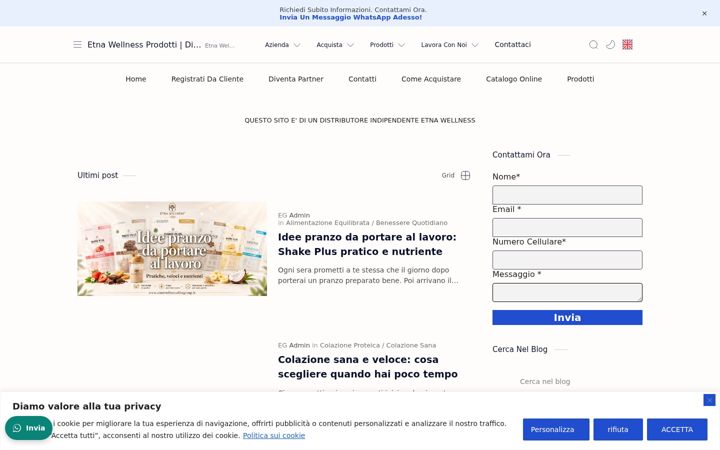The height and width of the screenshot is (450, 720).
Task: Open the Politica sui cookie link
Action: coord(274,435)
